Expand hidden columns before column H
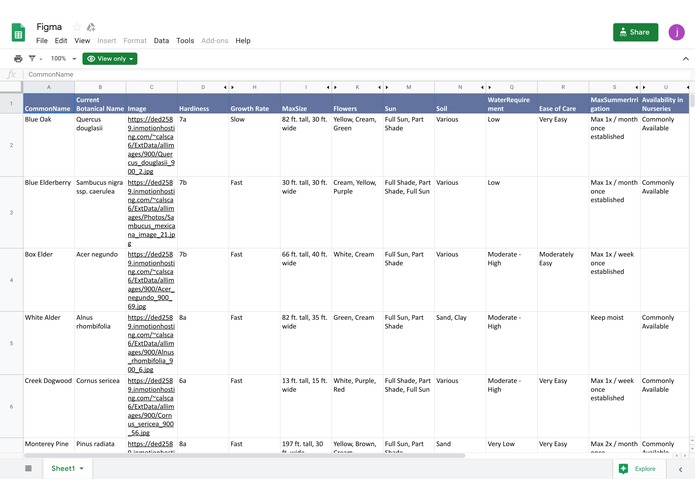695x494 pixels. pyautogui.click(x=232, y=87)
